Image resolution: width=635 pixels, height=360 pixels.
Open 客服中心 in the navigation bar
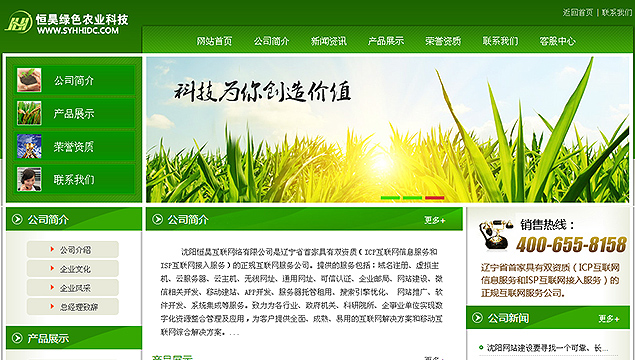pyautogui.click(x=557, y=41)
